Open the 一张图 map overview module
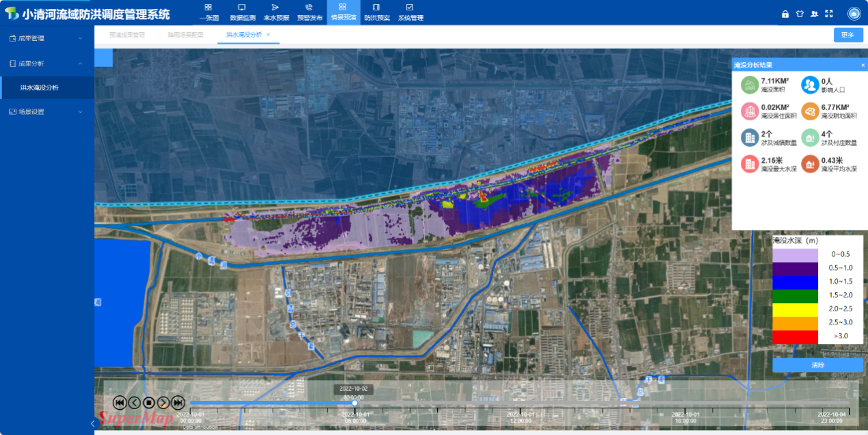Screen dimensions: 868x435 [x=208, y=12]
